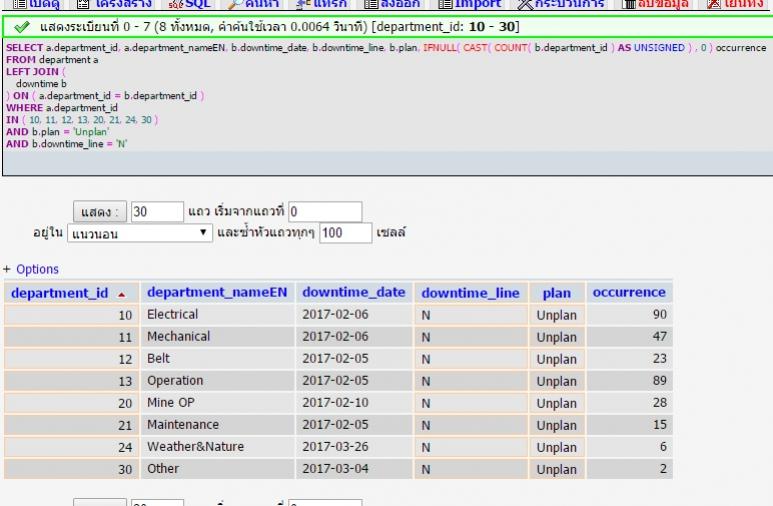Click the LEFT JOIN keyword in the query

point(32,72)
